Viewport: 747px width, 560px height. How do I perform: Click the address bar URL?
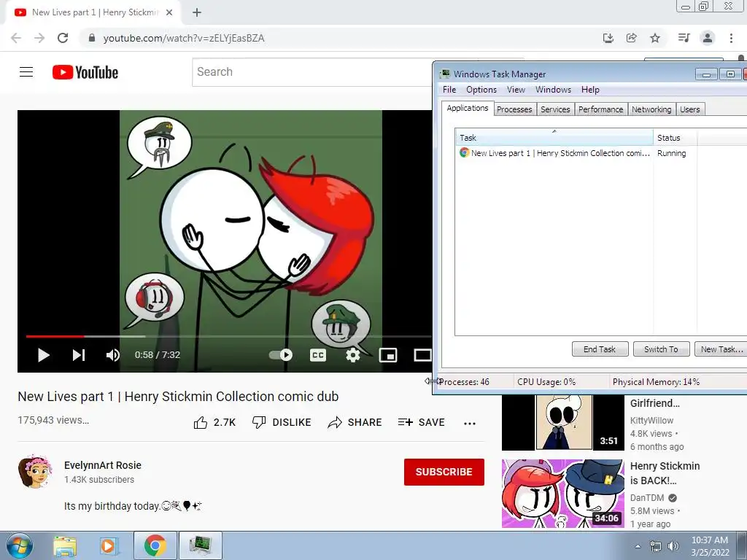[184, 38]
